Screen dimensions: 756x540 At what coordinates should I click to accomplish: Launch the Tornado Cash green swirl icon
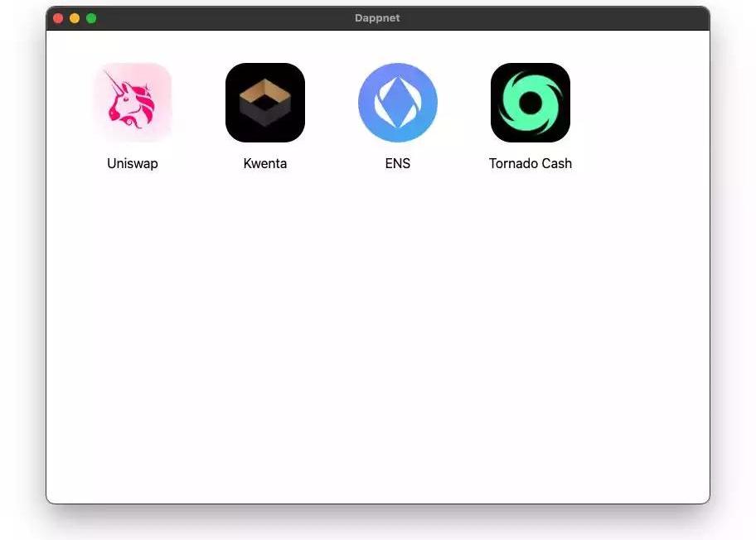(531, 103)
